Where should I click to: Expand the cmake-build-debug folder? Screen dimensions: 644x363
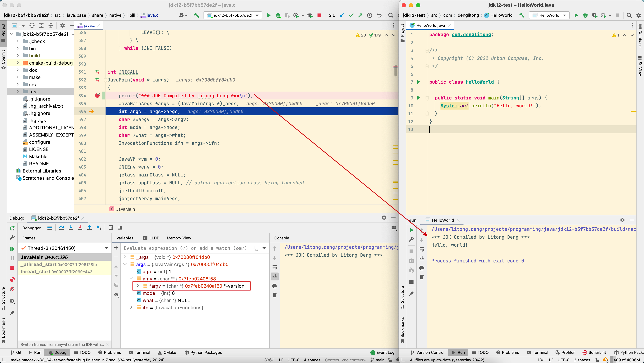coord(18,63)
